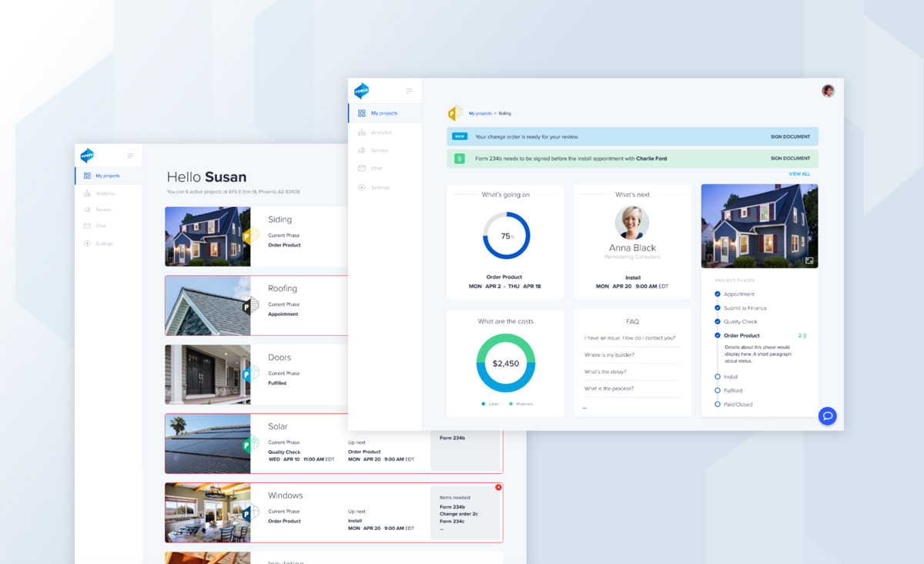Click SIGN DOCUMENT on the change order banner

click(790, 137)
